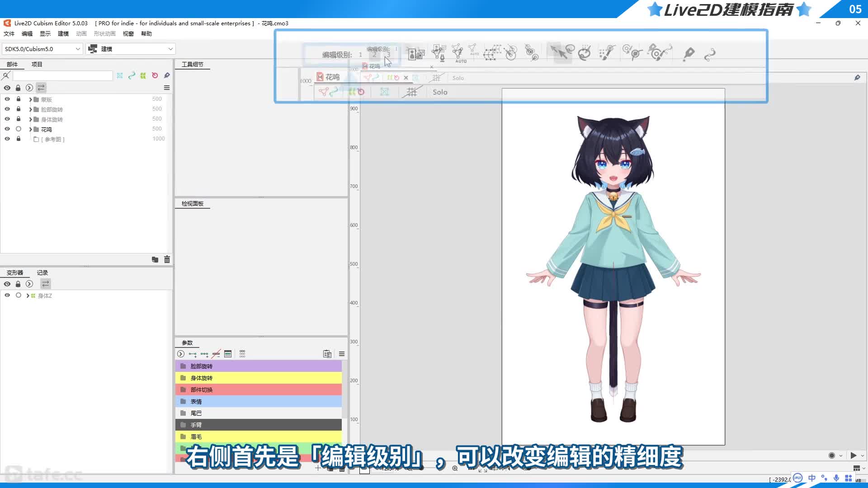Viewport: 868px width, 488px height.
Task: Select the 部件切换 parameter group
Action: (258, 389)
